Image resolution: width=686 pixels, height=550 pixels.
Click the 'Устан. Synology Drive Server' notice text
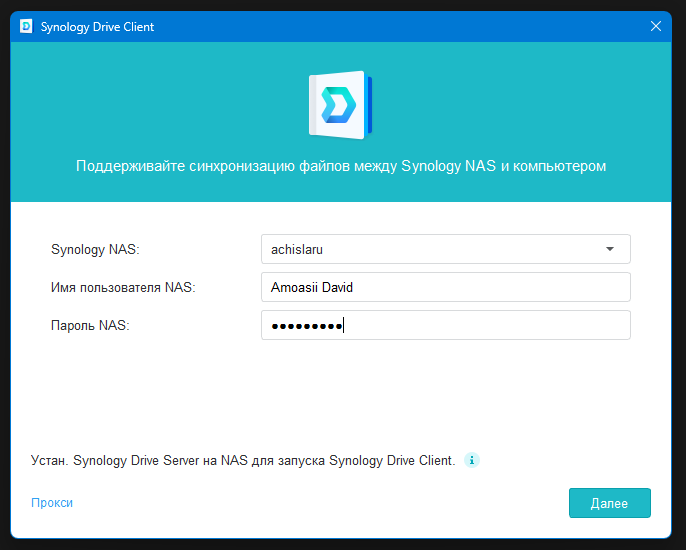point(243,460)
